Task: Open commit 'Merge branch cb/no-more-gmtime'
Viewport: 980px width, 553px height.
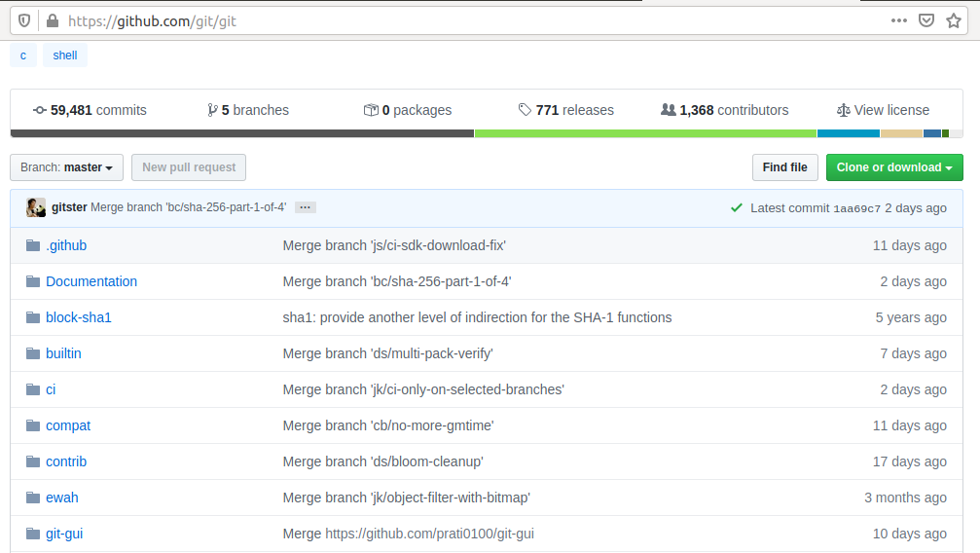Action: [388, 425]
